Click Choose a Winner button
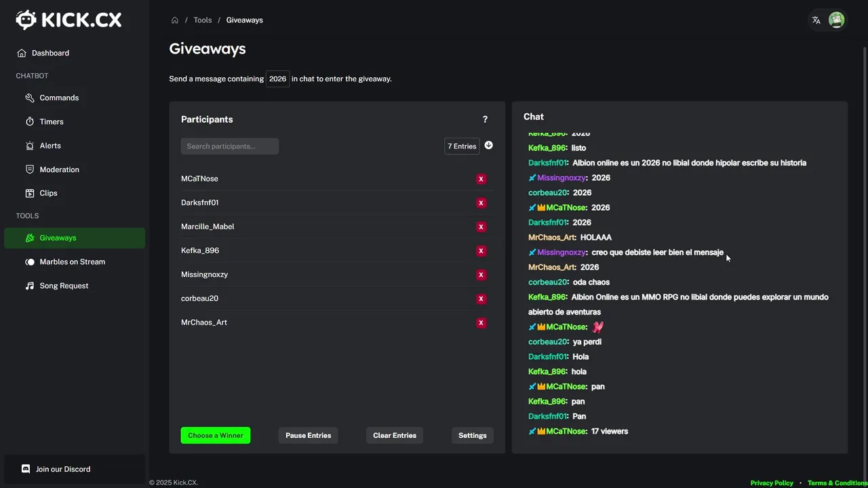Screen dimensions: 868x488 [x=216, y=436]
